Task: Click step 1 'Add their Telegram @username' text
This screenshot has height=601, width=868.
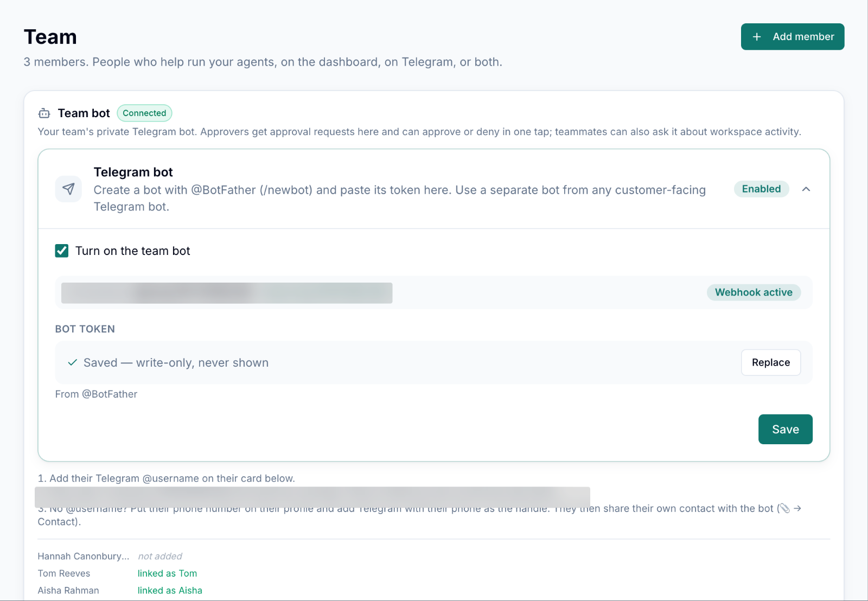Action: 167,478
